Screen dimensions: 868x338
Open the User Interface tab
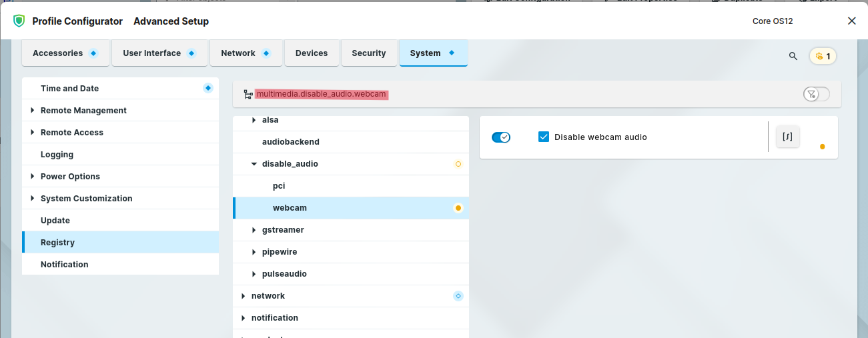click(159, 53)
